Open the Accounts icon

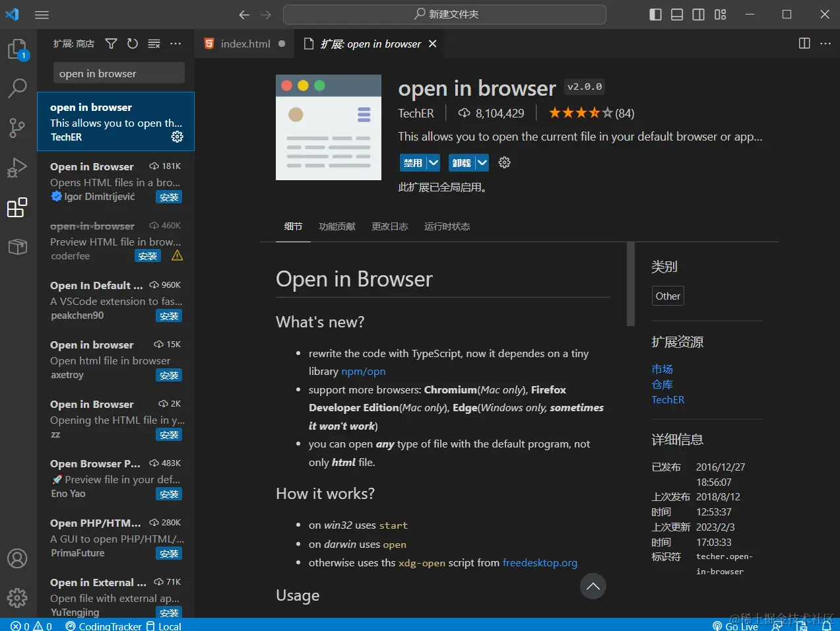tap(18, 558)
